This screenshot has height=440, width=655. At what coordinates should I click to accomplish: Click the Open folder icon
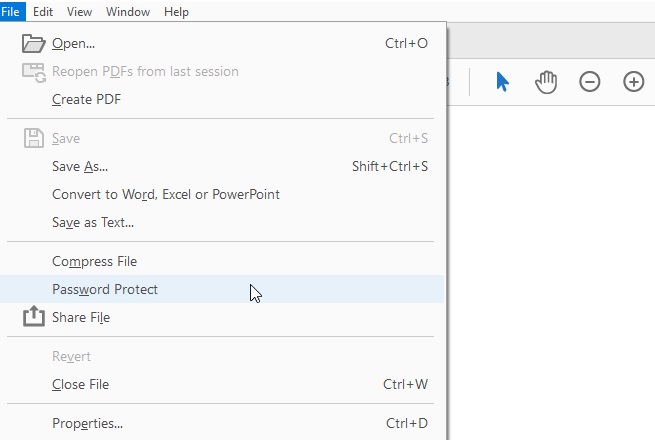(x=34, y=43)
